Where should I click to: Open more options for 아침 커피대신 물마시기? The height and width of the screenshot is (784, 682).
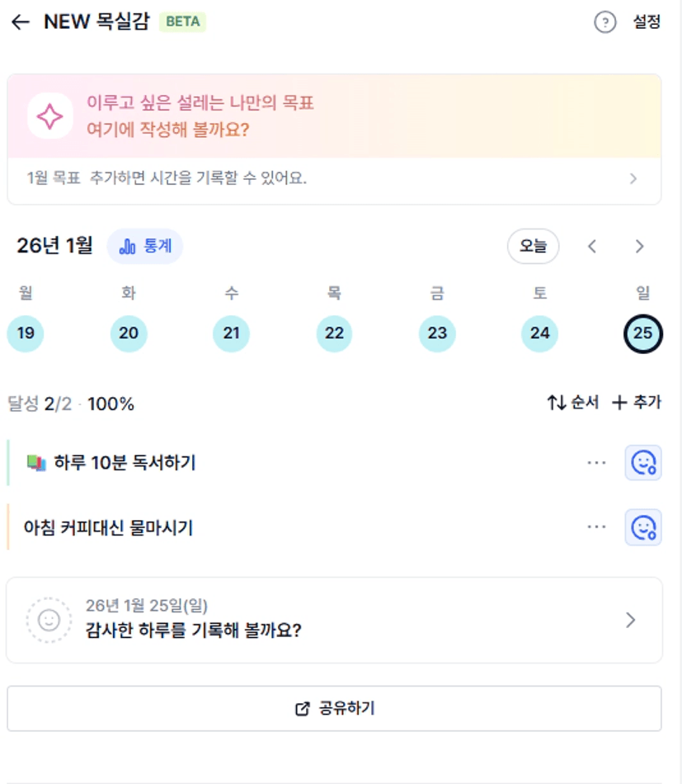coord(596,527)
